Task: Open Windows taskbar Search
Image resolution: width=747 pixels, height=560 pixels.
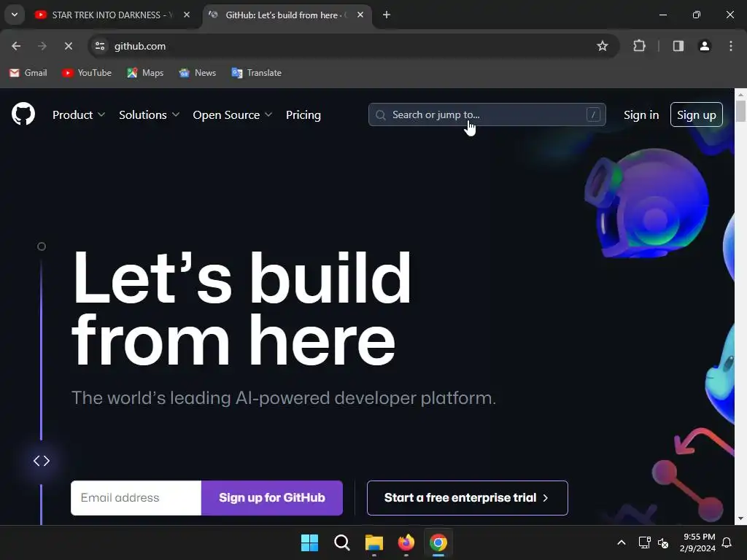Action: click(341, 542)
